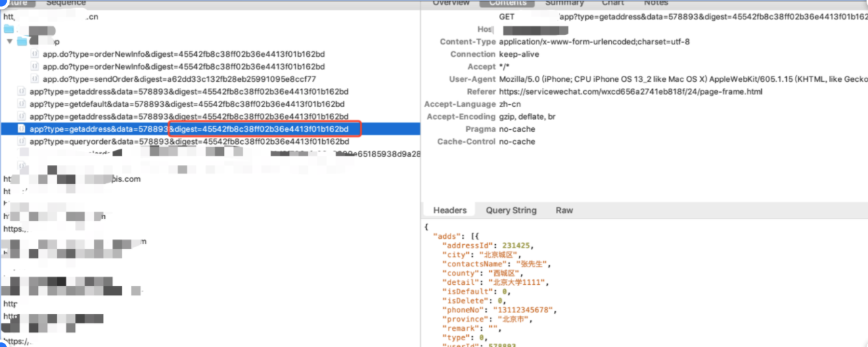Open the Overview tab
The width and height of the screenshot is (868, 347).
point(451,3)
